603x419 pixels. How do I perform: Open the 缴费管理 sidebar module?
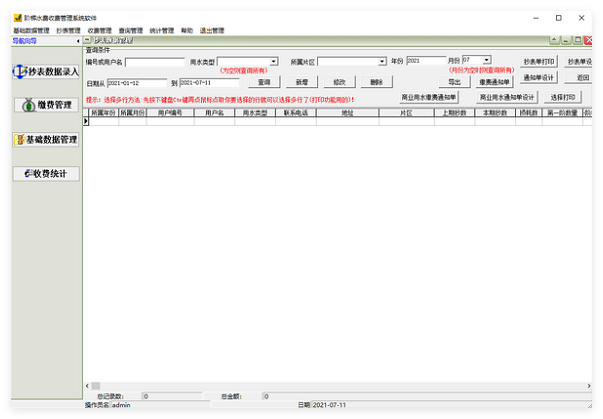[x=45, y=105]
